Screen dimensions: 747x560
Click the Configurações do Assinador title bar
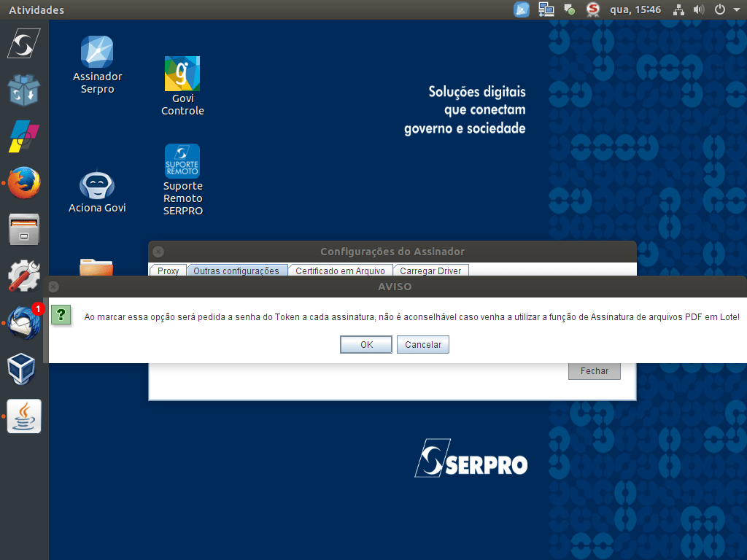(392, 252)
